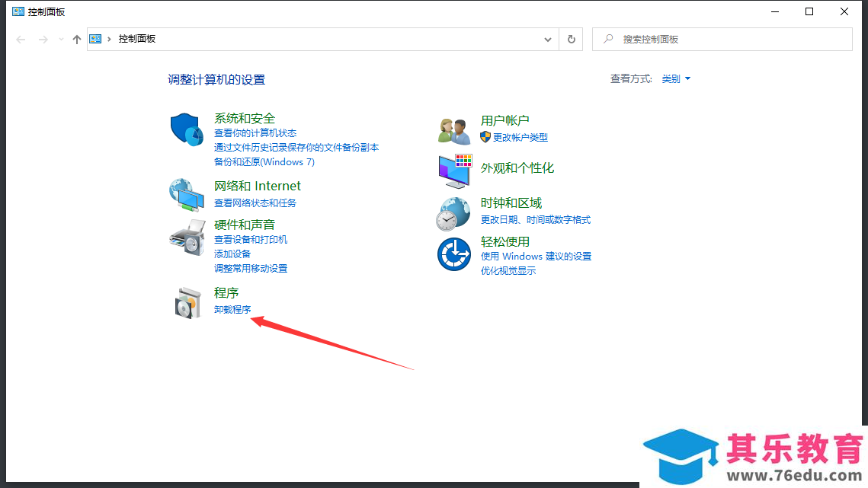
Task: Refresh the control panel view
Action: click(x=572, y=40)
